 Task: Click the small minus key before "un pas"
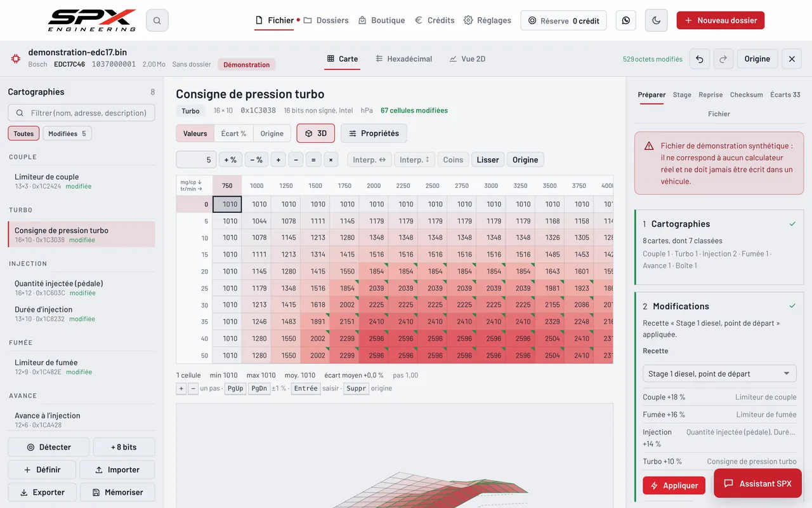[193, 389]
